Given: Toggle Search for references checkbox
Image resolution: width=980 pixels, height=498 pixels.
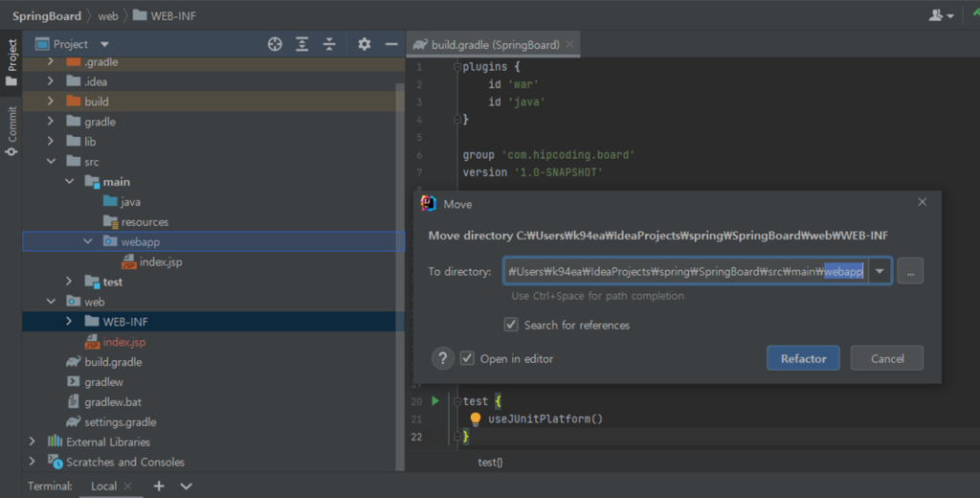Looking at the screenshot, I should (x=511, y=325).
